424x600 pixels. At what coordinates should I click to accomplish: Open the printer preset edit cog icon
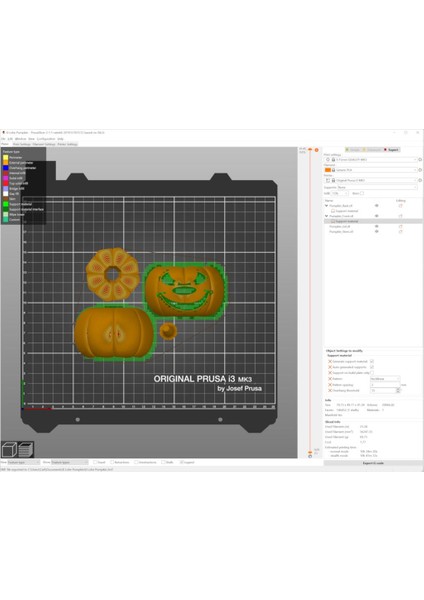(x=420, y=180)
